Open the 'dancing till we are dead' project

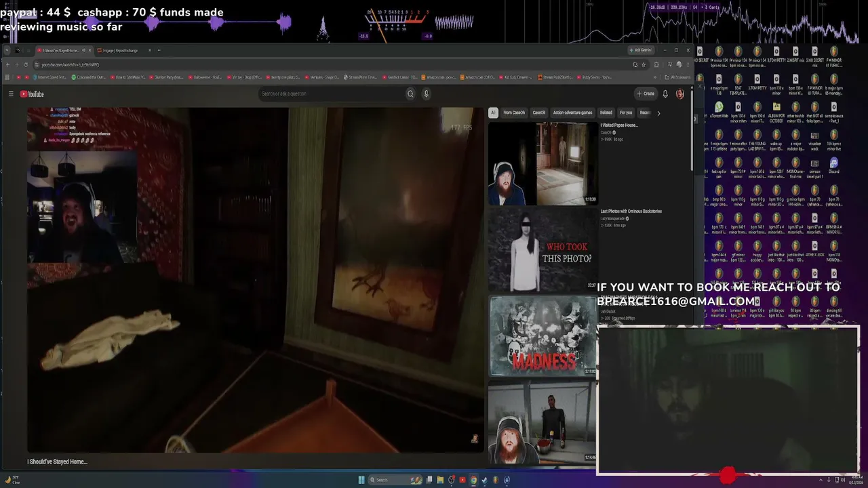[x=833, y=306]
